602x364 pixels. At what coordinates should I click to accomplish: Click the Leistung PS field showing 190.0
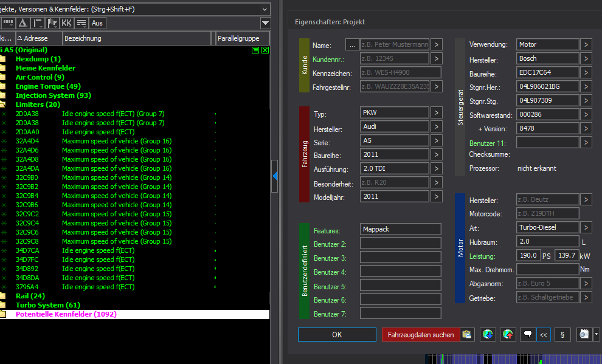pyautogui.click(x=527, y=256)
